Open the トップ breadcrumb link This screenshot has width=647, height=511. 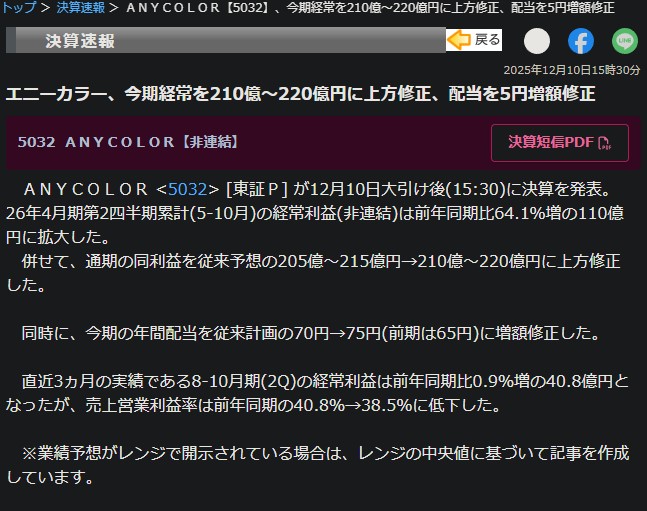(x=20, y=8)
